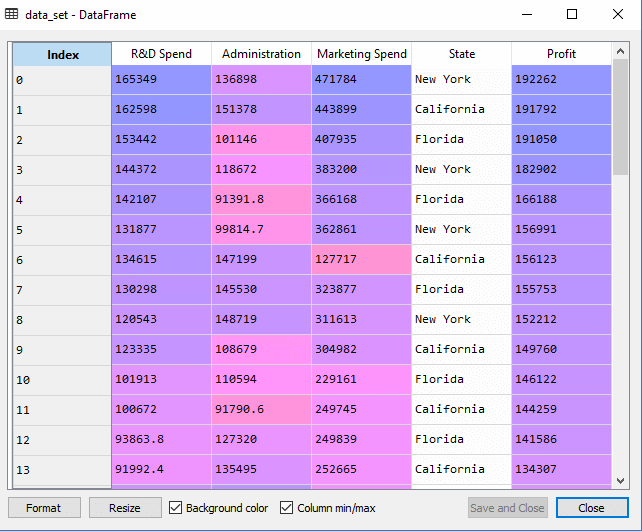Click the Profit cell showing 192262

pos(561,80)
